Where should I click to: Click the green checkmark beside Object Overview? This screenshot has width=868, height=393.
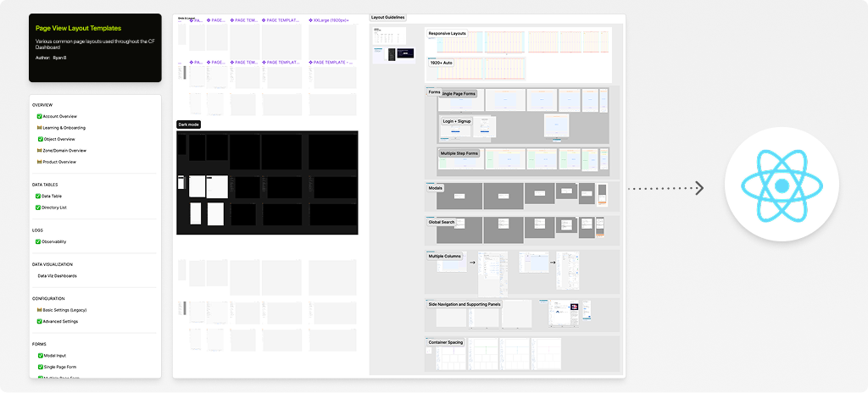tap(39, 139)
